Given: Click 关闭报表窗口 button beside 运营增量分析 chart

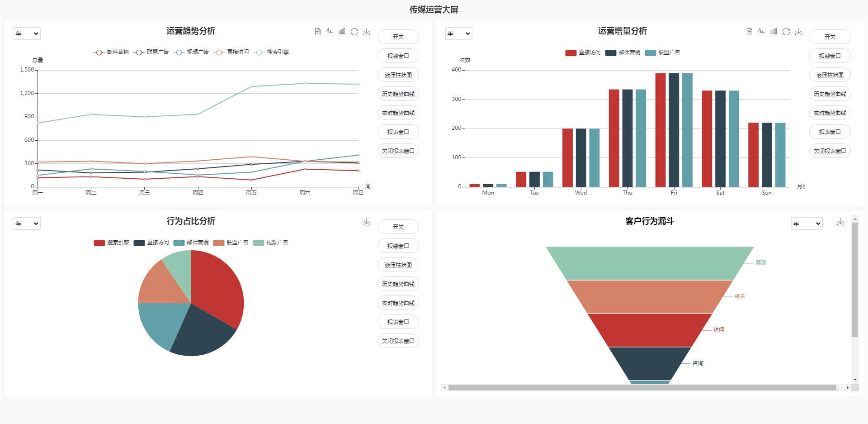Looking at the screenshot, I should point(830,151).
